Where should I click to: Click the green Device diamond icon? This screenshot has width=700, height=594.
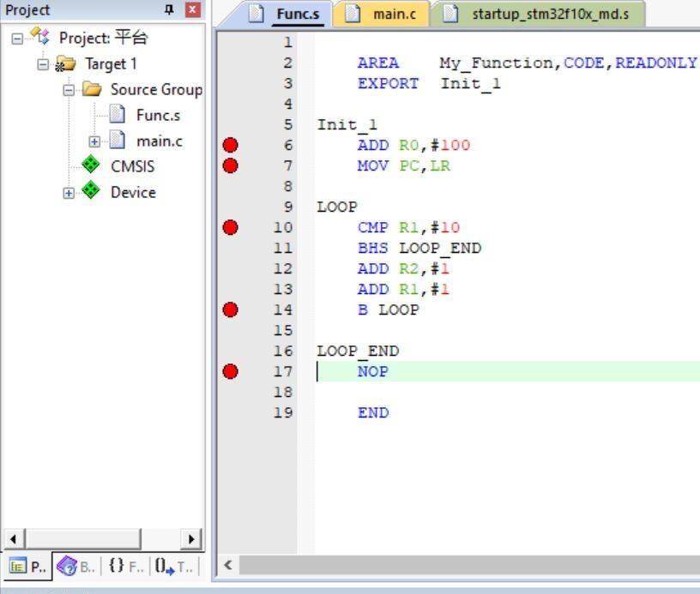click(x=91, y=190)
